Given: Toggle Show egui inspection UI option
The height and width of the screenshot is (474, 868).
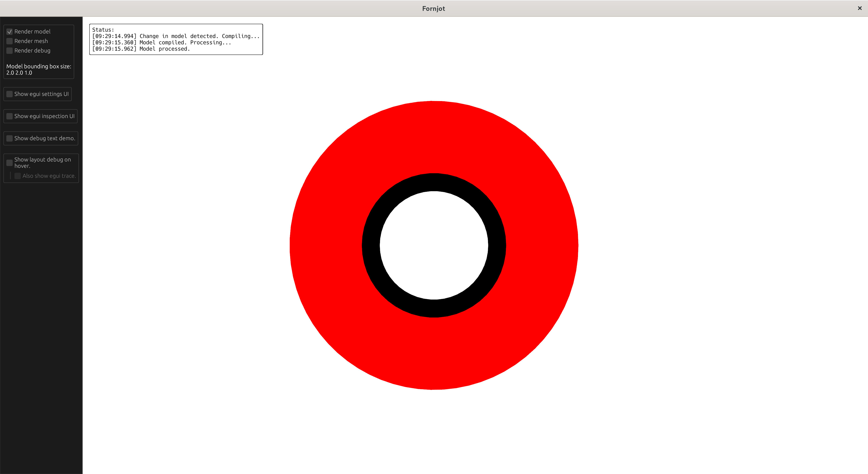Looking at the screenshot, I should 9,116.
